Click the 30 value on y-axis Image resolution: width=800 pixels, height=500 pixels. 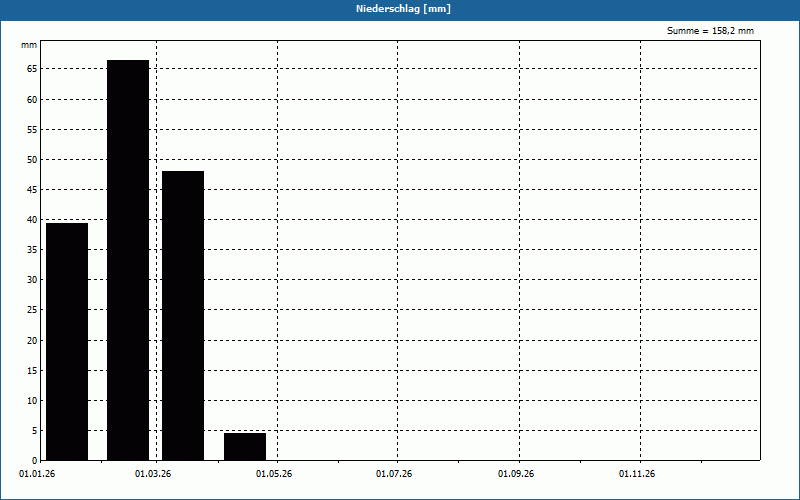coord(32,280)
